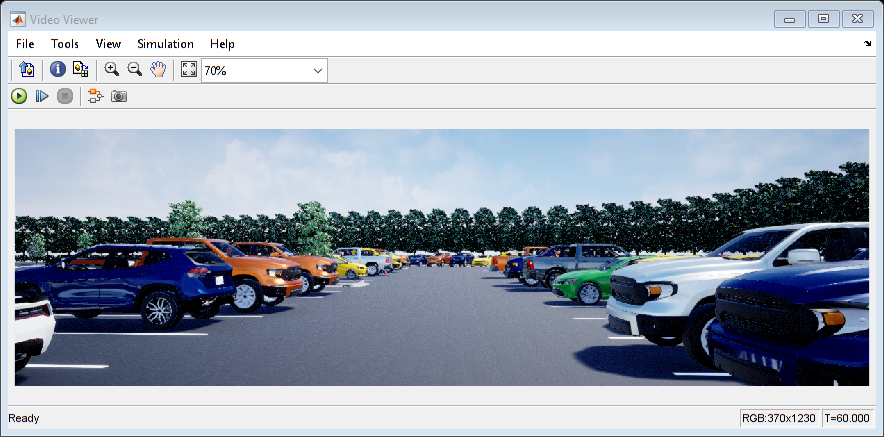Viewport: 884px width, 437px height.
Task: Click the T=60.000 time status field
Action: [x=847, y=418]
